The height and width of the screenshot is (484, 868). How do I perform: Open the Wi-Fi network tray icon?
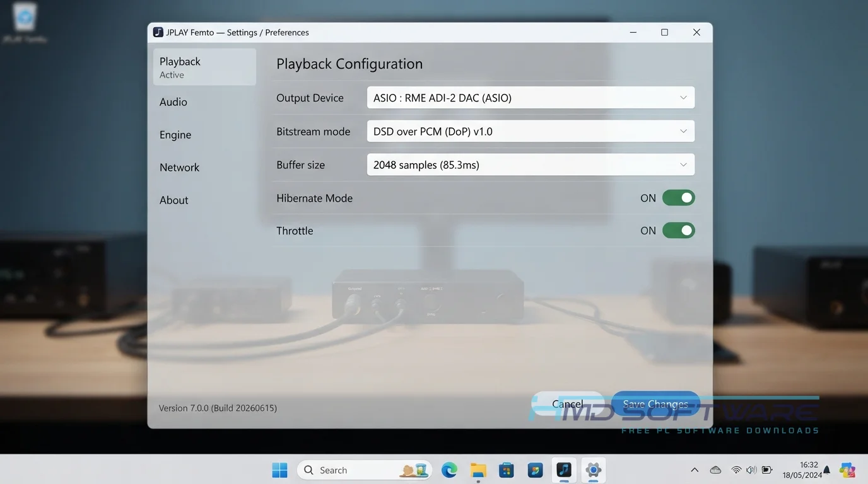736,470
